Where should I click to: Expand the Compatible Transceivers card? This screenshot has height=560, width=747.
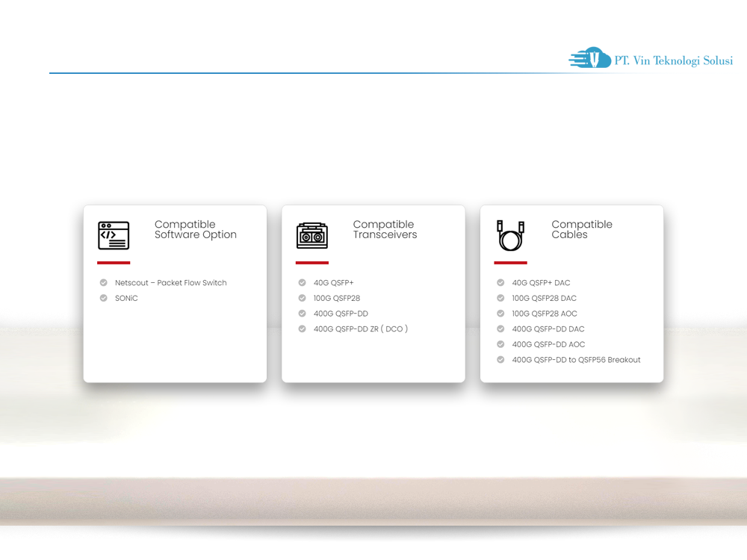click(x=373, y=293)
